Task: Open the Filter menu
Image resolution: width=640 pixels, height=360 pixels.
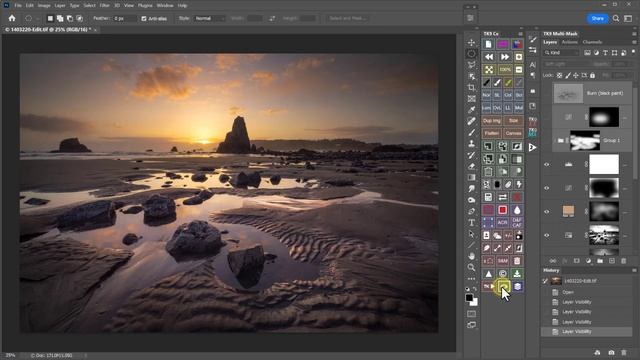Action: point(104,5)
